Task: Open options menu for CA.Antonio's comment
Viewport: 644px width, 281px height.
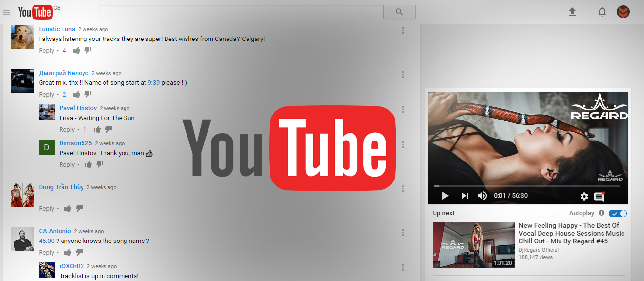Action: [403, 232]
